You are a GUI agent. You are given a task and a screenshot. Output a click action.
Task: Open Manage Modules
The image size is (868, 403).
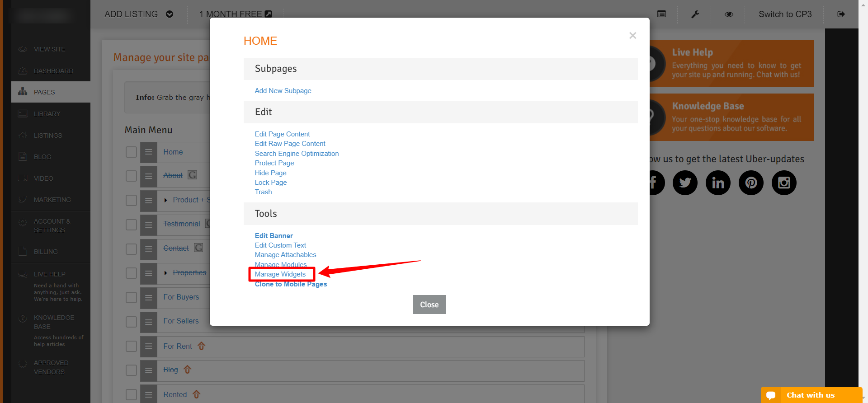pyautogui.click(x=281, y=265)
